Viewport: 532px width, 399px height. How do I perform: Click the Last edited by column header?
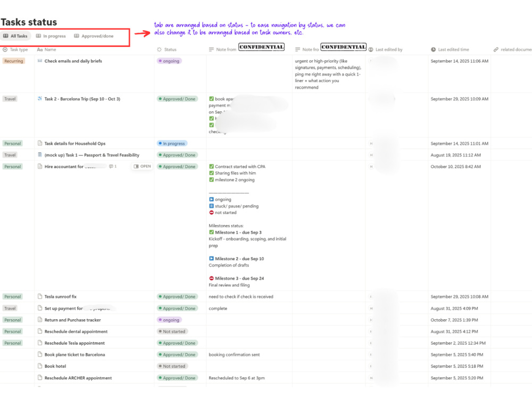tap(385, 49)
